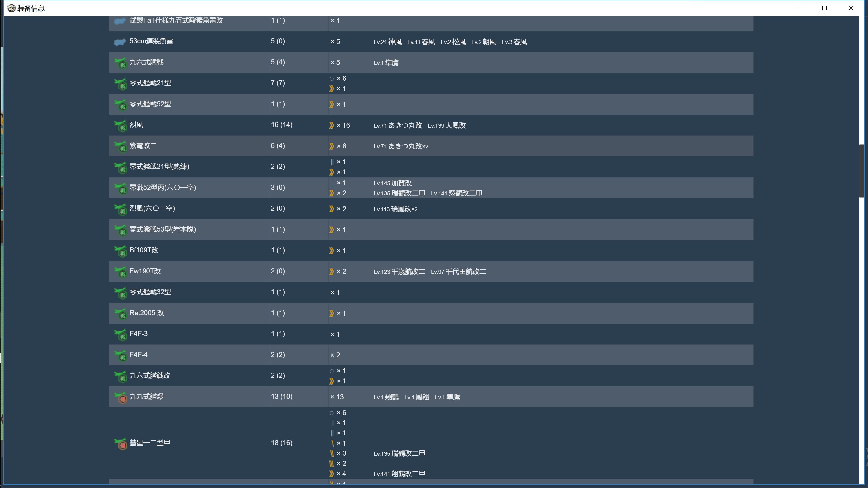
Task: Click Lv.123 千歳航改二 ship entry
Action: [399, 271]
